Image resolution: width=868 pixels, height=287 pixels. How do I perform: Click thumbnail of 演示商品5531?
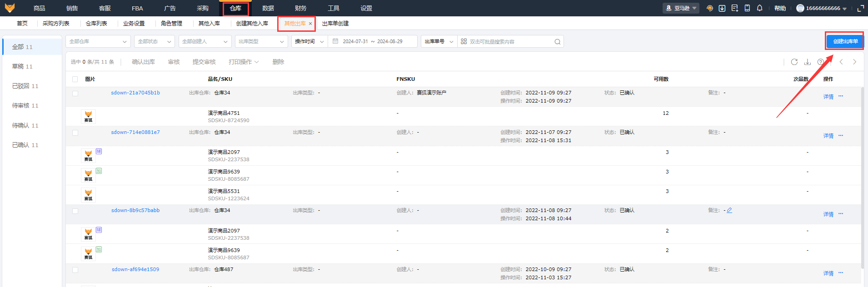coord(88,195)
